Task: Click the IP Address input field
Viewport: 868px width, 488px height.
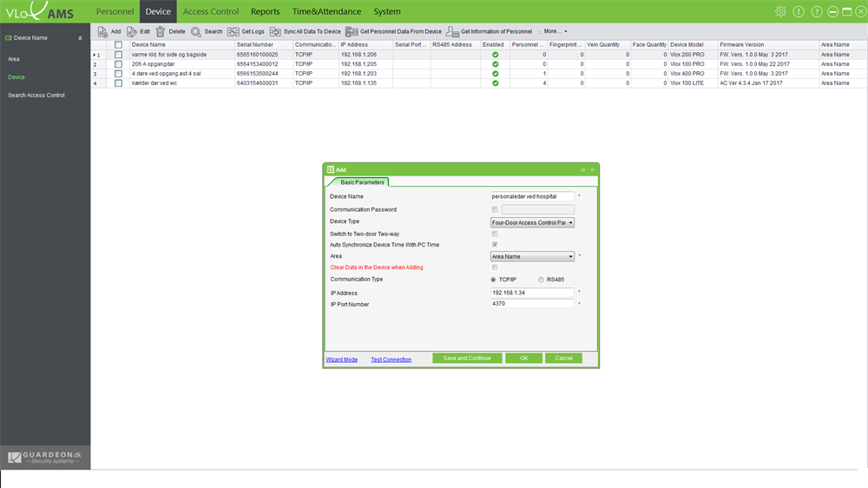Action: point(532,293)
